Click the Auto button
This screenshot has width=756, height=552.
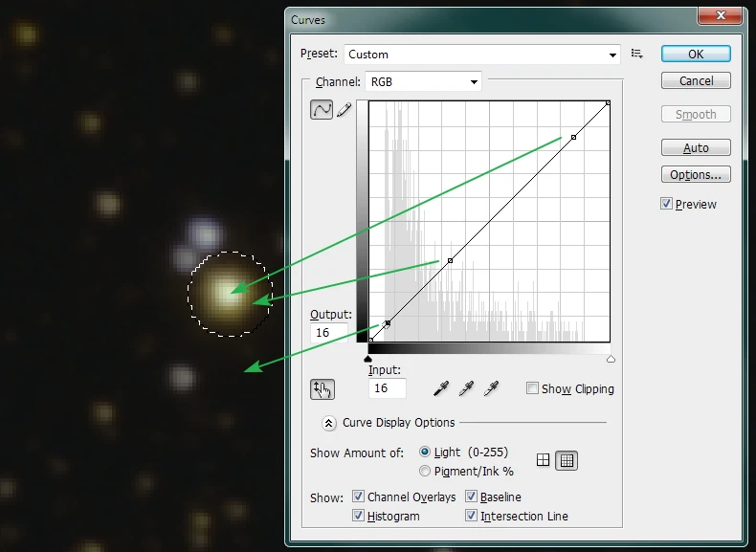pyautogui.click(x=696, y=148)
